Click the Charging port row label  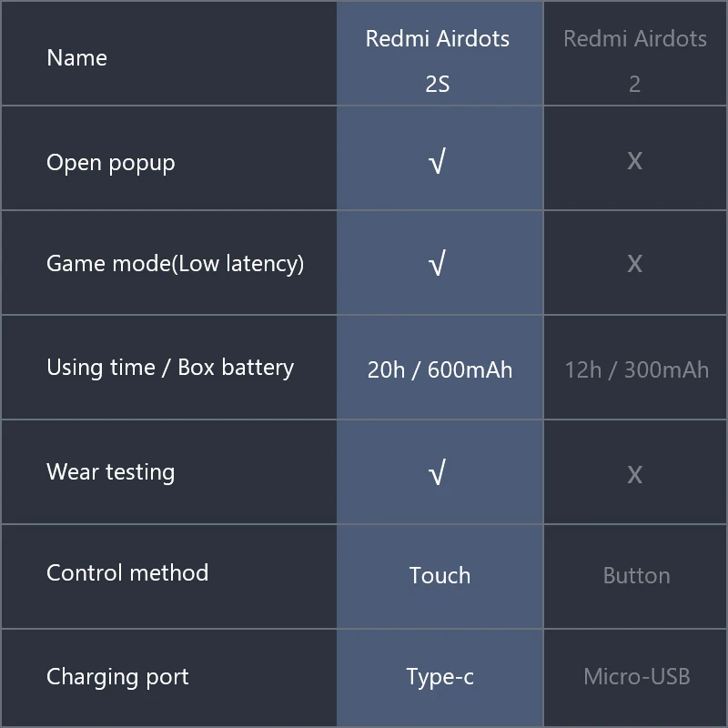(x=117, y=677)
